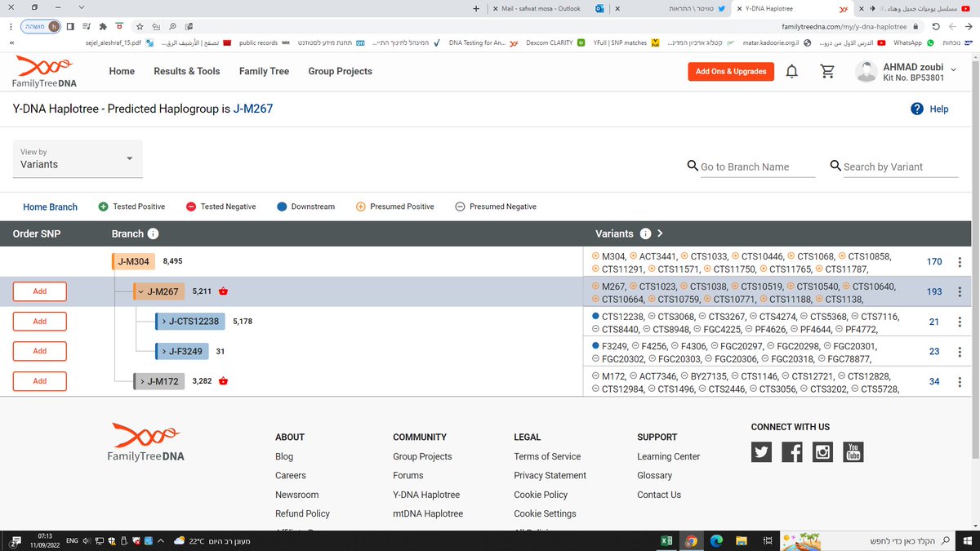Click the Help question mark icon
This screenshot has height=551, width=980.
click(917, 109)
